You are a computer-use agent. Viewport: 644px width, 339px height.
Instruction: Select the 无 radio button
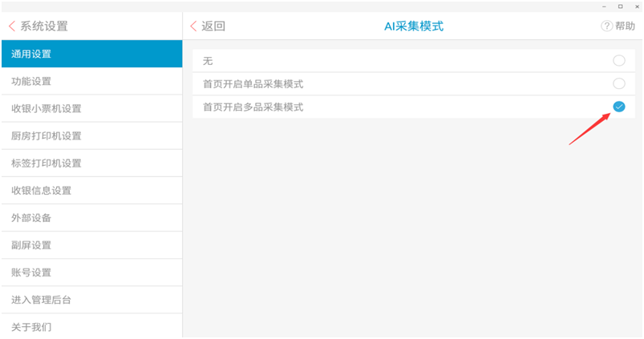tap(618, 61)
